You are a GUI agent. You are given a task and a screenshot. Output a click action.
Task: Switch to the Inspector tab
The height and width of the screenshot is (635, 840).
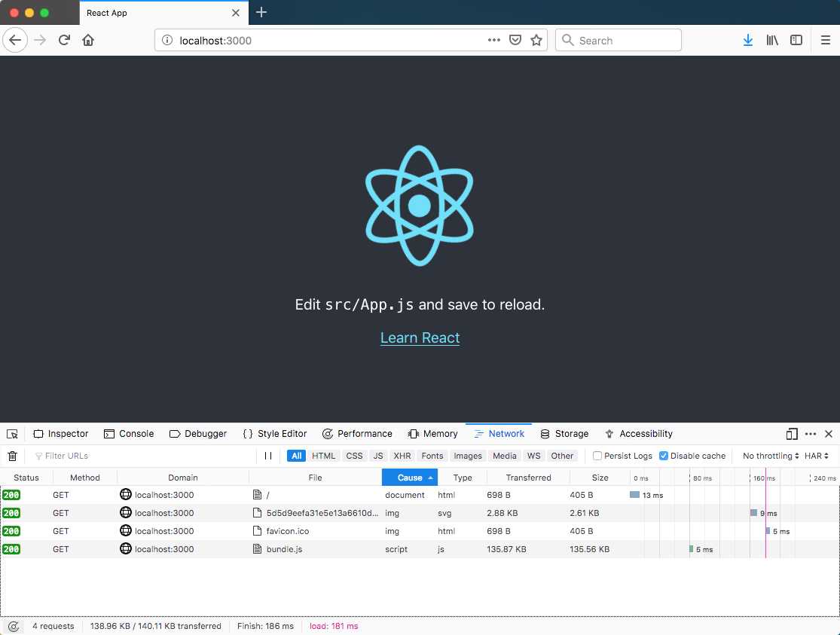point(60,434)
